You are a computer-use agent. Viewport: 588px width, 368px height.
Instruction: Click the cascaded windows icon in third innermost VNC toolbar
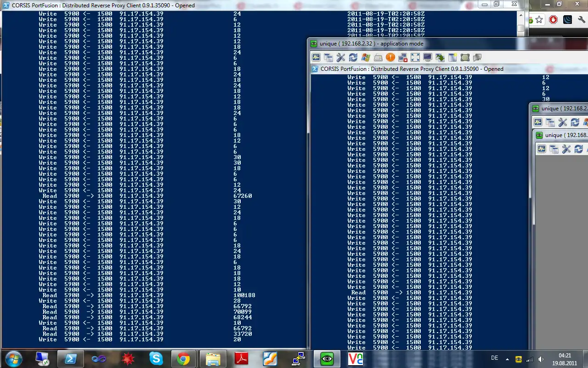pyautogui.click(x=554, y=149)
